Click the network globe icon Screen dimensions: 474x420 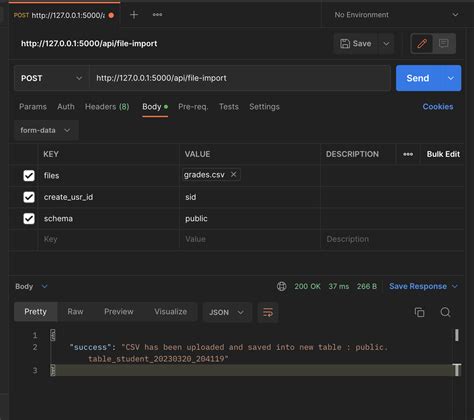282,286
